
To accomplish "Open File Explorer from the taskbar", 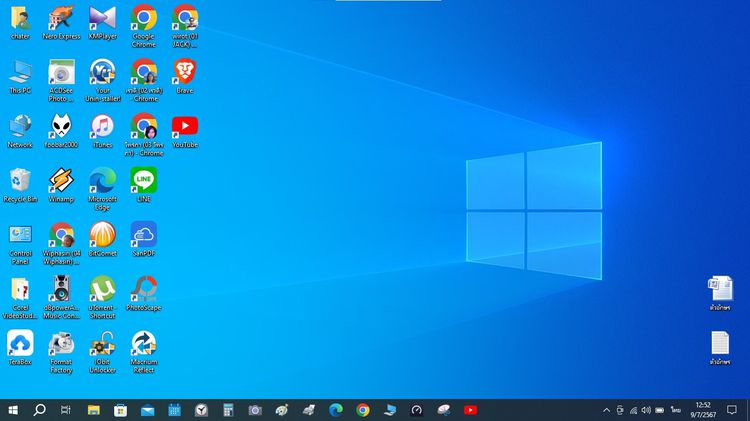I will pyautogui.click(x=94, y=410).
